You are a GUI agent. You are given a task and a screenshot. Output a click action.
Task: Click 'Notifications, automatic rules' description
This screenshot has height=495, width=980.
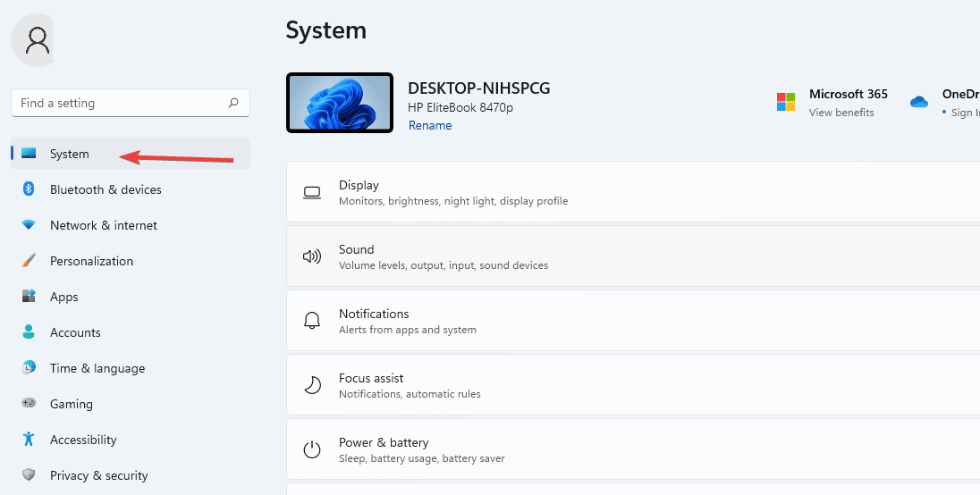410,394
